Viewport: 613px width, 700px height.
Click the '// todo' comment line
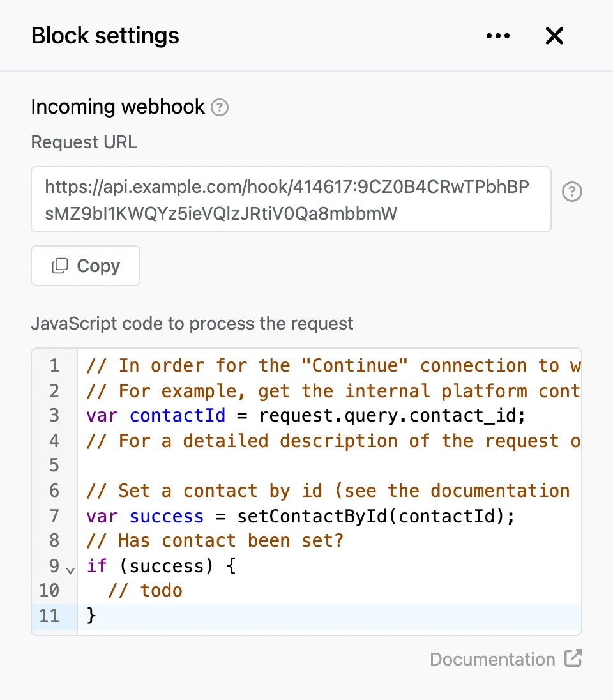(145, 591)
